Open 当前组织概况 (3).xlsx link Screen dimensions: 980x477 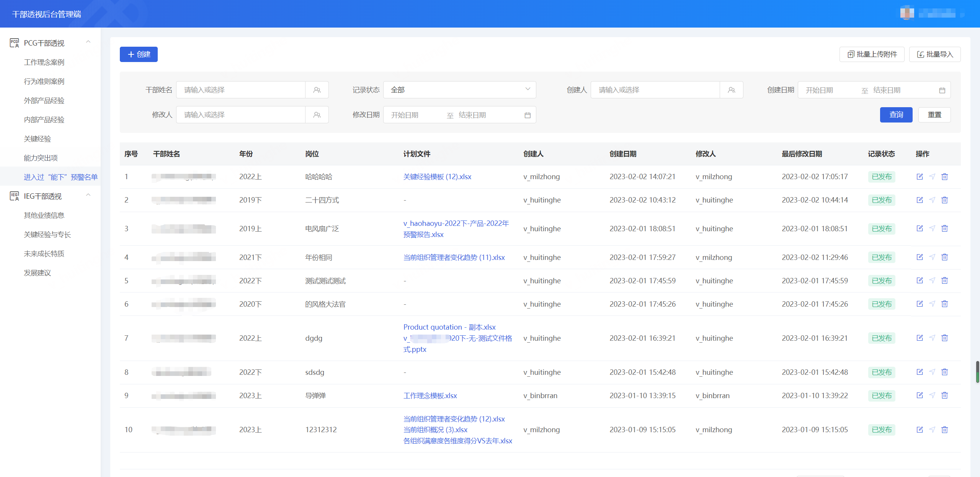click(435, 430)
